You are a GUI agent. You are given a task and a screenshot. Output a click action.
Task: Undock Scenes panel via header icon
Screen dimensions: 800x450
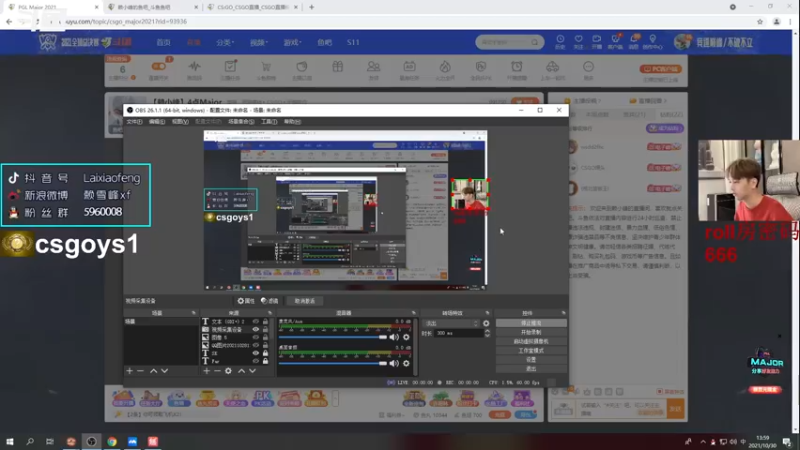pos(193,313)
